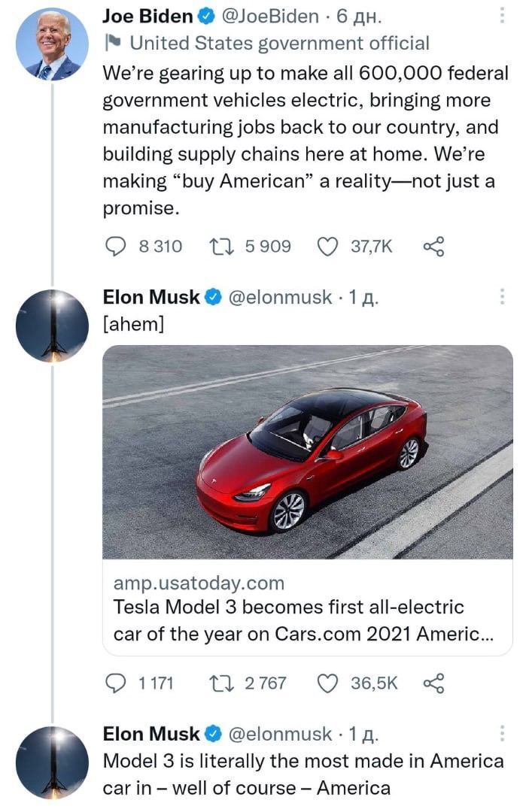Like Elon Musk's [ahem] tweet
The height and width of the screenshot is (812, 529).
click(x=327, y=683)
